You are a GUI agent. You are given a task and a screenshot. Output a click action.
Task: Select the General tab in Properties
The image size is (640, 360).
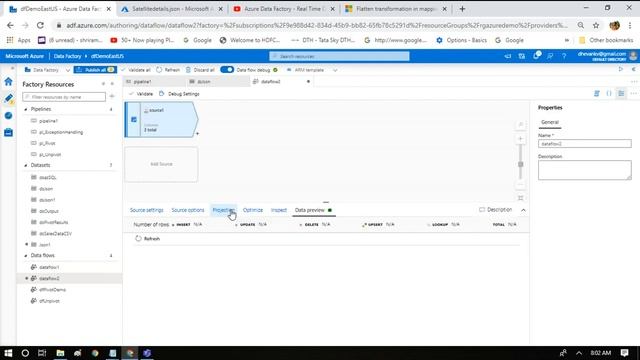(550, 122)
